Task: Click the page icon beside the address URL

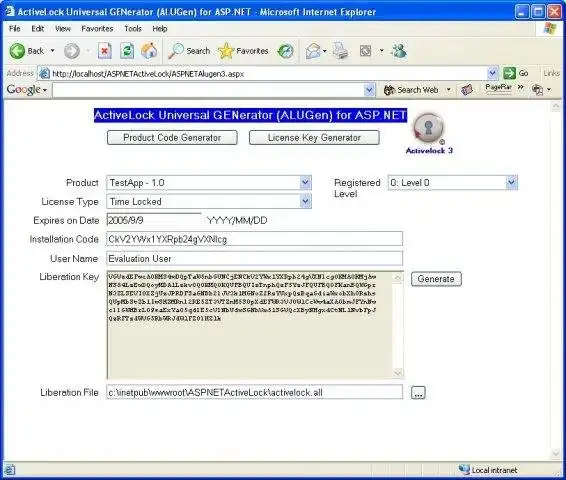Action: coord(44,74)
